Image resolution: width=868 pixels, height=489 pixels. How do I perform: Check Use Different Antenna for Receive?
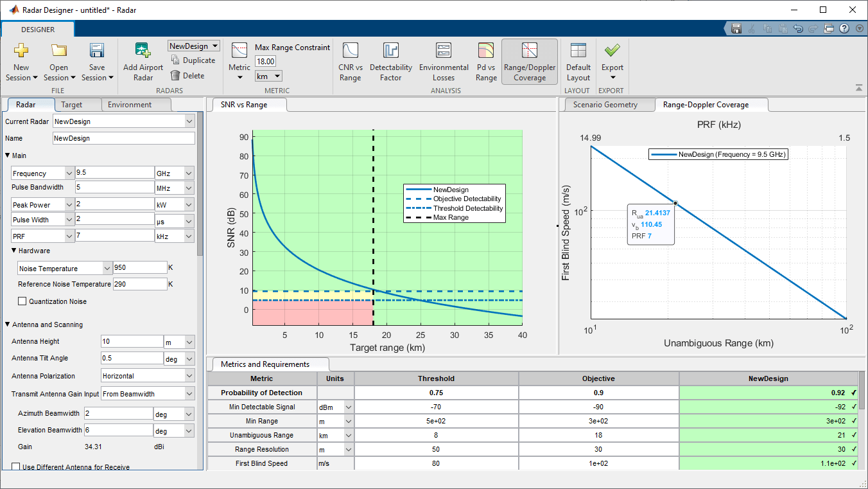click(16, 467)
